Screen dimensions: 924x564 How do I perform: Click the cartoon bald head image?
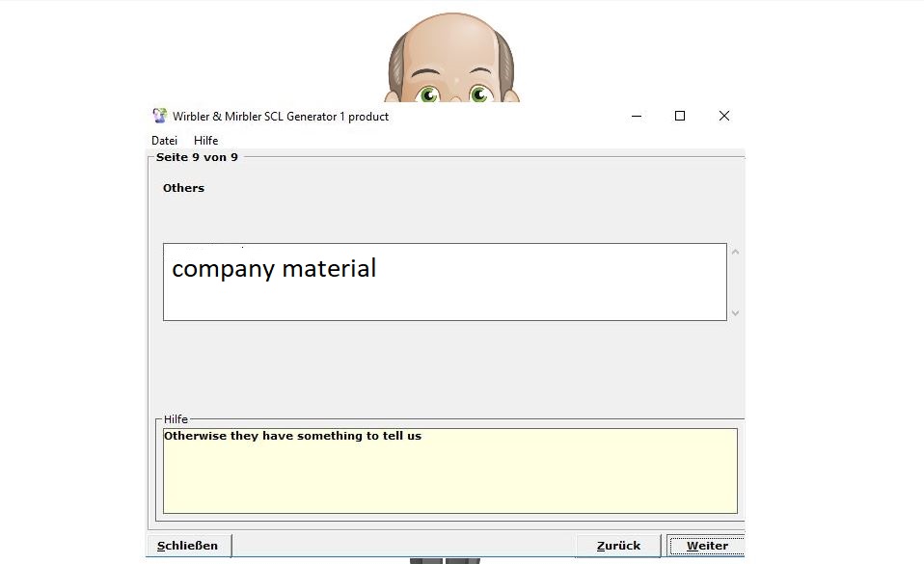point(452,48)
